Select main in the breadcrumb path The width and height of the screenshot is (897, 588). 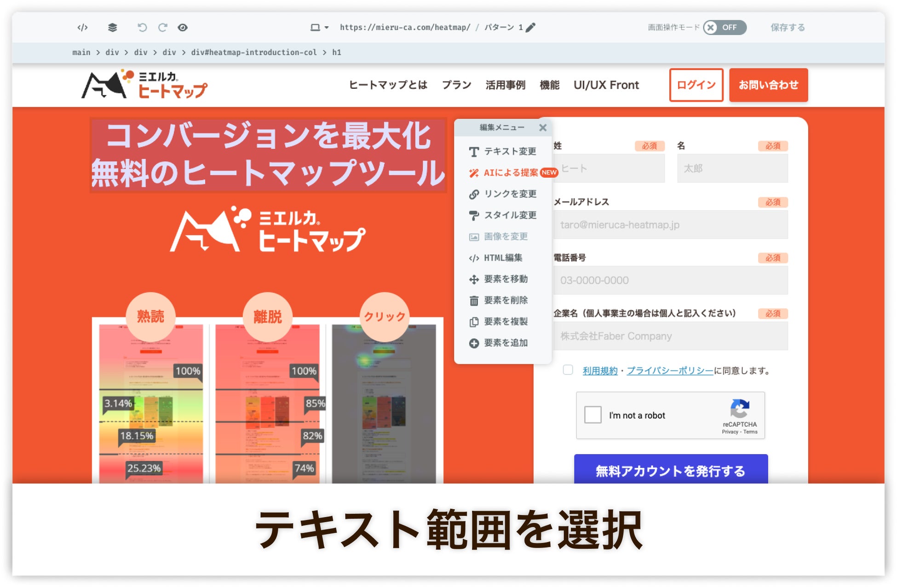tap(81, 52)
